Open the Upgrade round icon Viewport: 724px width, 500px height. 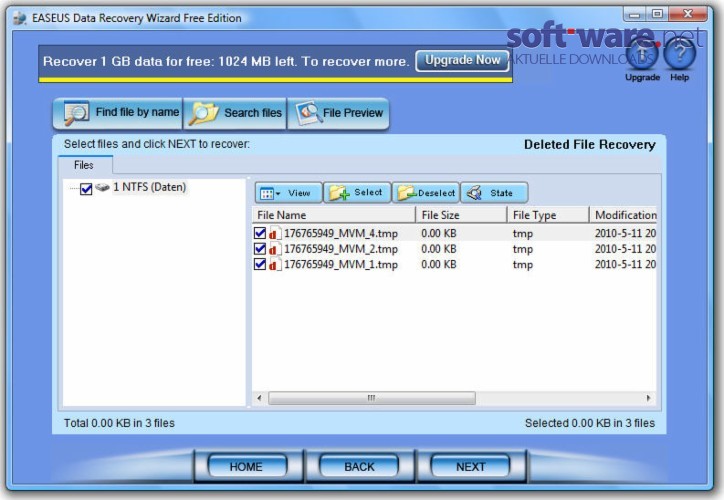click(642, 54)
